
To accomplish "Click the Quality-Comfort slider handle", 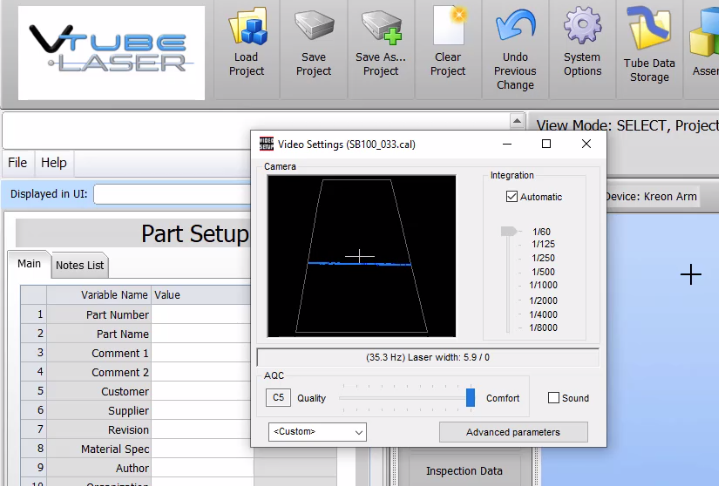I will [470, 398].
